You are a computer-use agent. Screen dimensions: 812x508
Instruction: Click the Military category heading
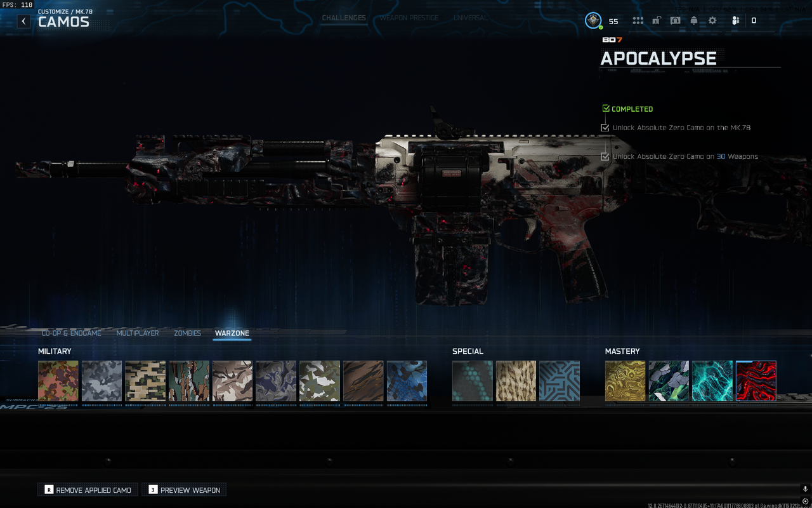[x=55, y=351]
